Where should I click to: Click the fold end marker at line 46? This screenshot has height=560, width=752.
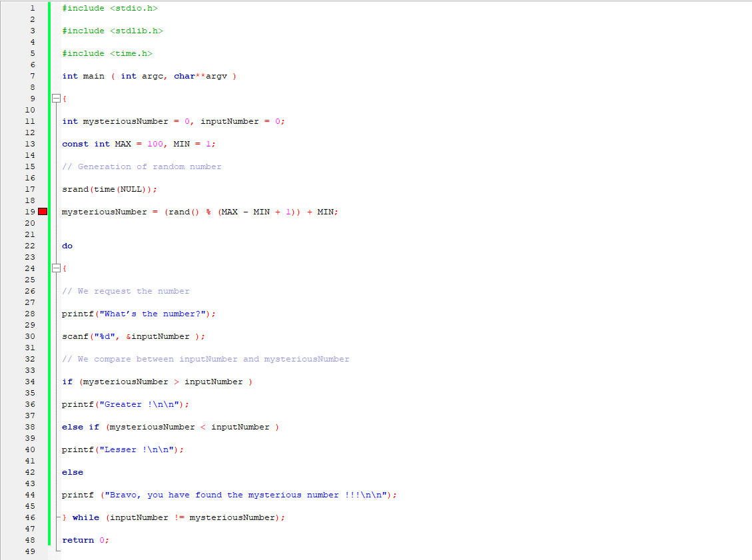tap(56, 517)
